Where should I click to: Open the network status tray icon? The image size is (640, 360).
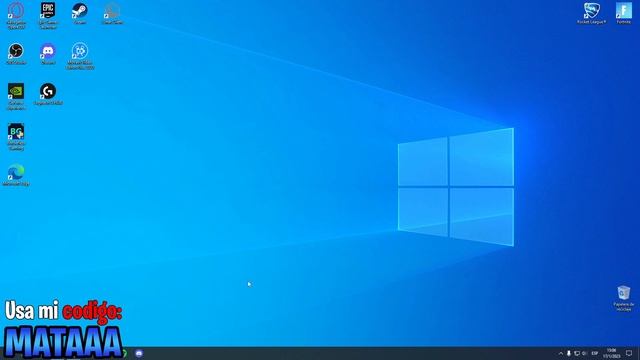pos(577,353)
